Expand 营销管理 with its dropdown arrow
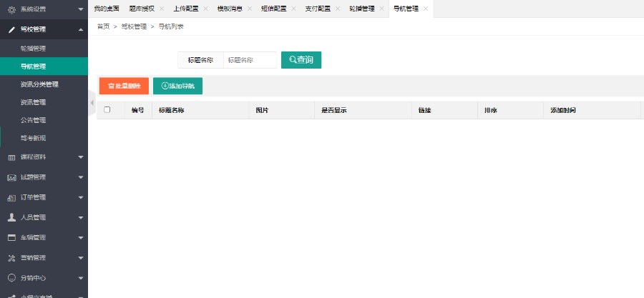The image size is (644, 298). tap(81, 258)
